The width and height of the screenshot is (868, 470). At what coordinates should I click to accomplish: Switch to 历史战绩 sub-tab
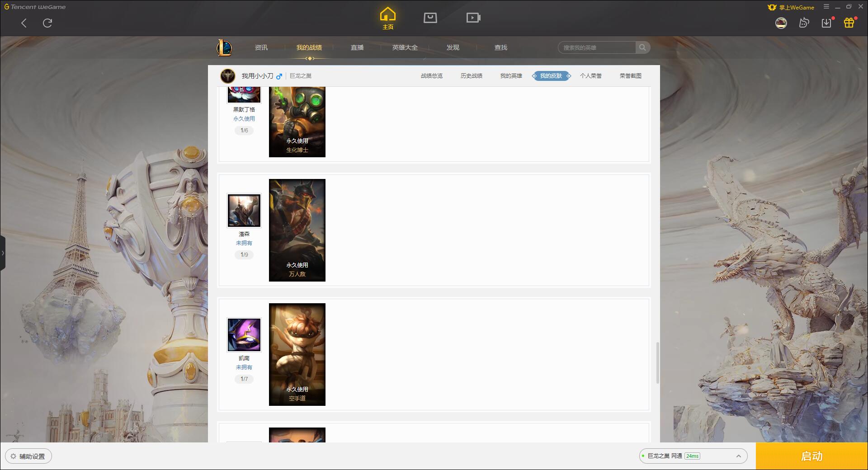472,76
